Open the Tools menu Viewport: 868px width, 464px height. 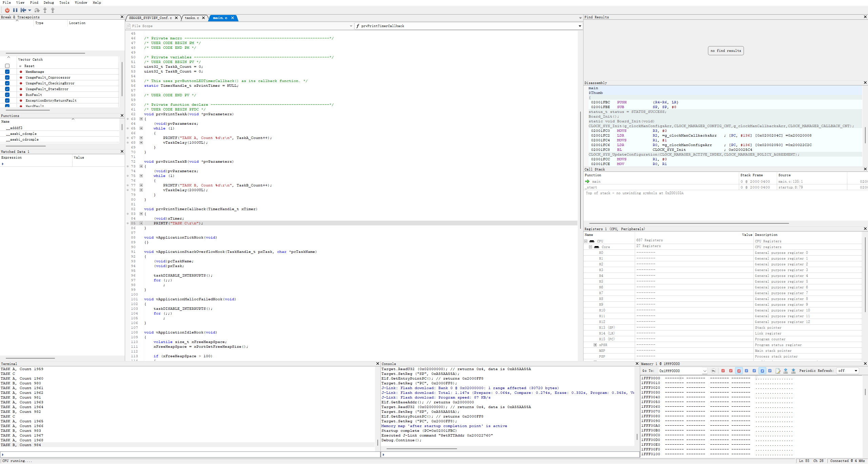point(64,2)
